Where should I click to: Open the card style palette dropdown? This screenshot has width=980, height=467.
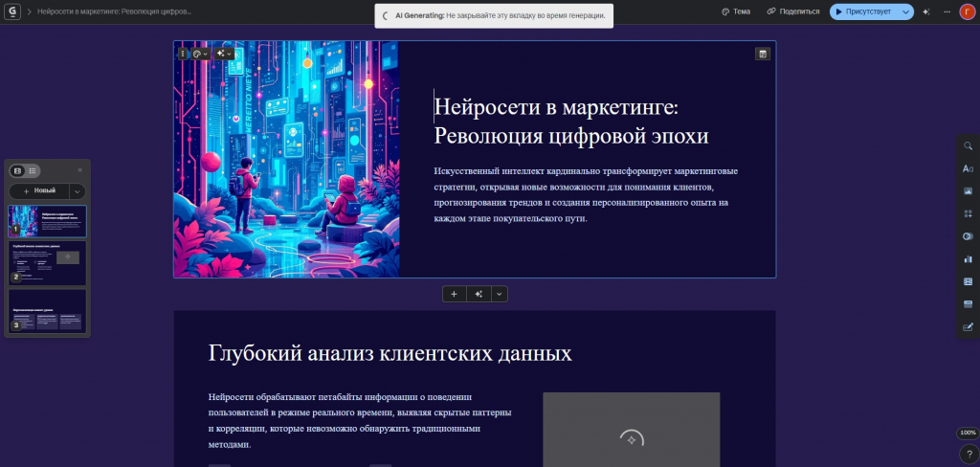click(200, 54)
